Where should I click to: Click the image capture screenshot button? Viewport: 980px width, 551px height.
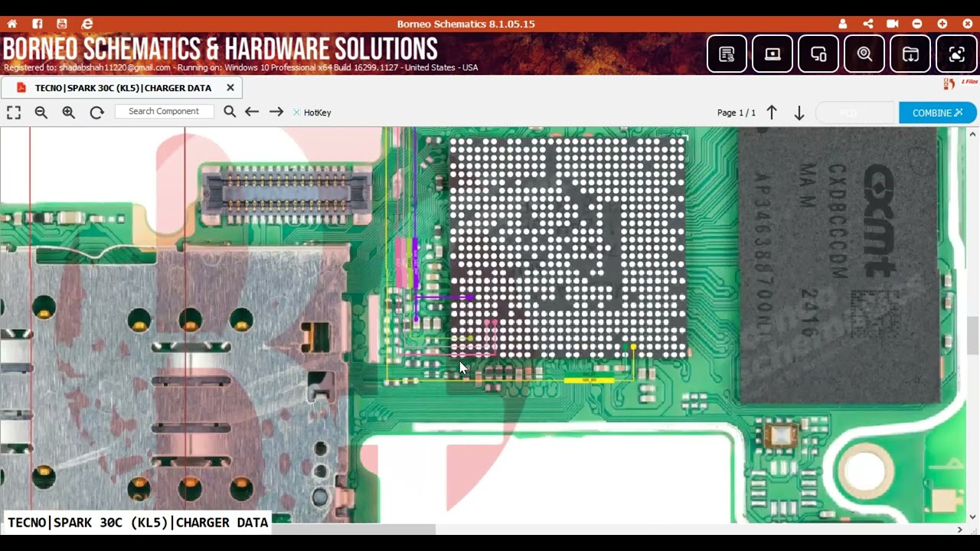point(956,54)
